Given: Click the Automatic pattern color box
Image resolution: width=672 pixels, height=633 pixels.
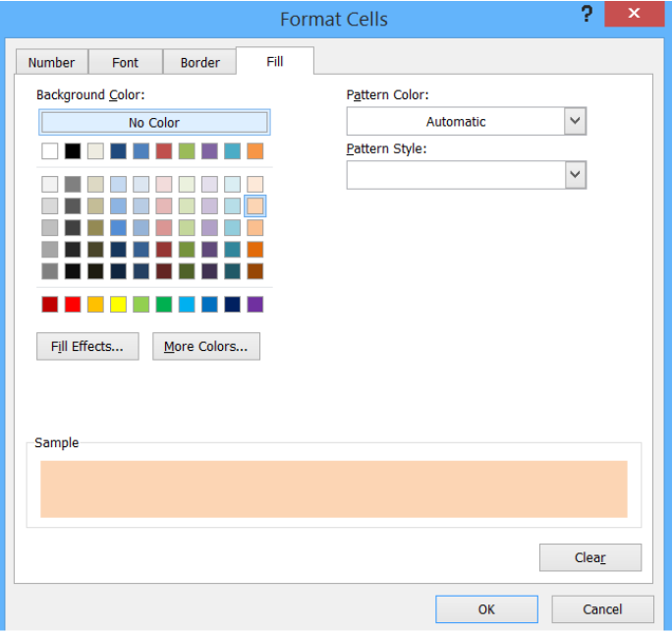Looking at the screenshot, I should pyautogui.click(x=455, y=122).
